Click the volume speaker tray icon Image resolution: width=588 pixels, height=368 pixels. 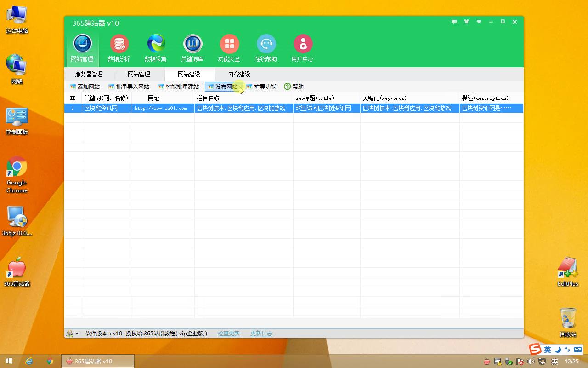pos(531,362)
